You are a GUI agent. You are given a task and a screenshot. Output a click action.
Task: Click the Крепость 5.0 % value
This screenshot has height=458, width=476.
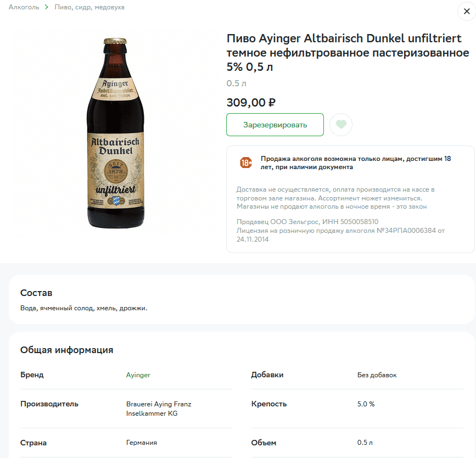[366, 404]
